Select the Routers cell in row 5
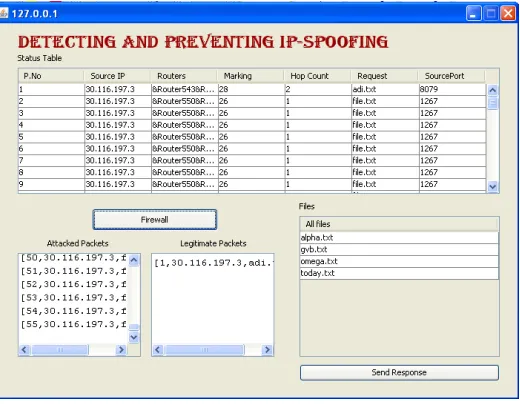 (184, 137)
